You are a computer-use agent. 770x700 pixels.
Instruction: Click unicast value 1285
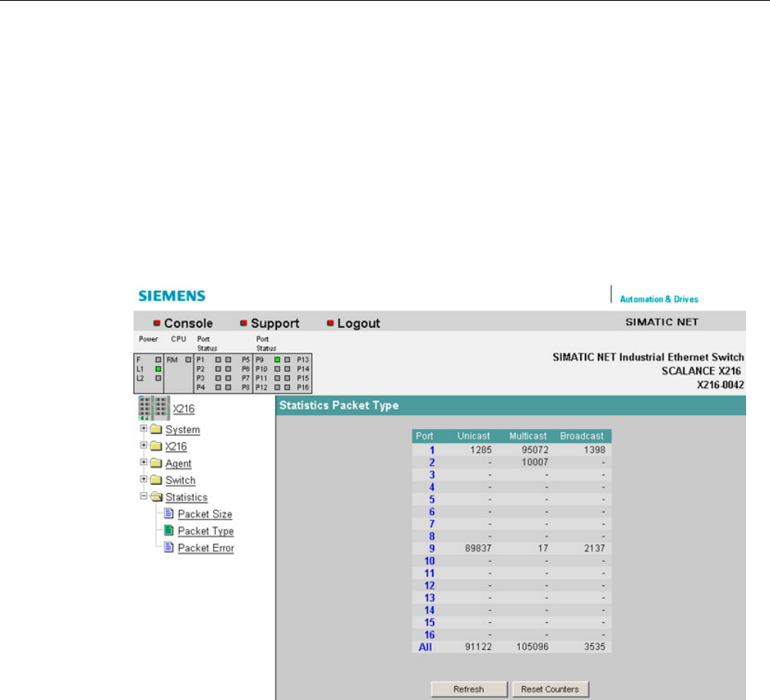pyautogui.click(x=481, y=450)
